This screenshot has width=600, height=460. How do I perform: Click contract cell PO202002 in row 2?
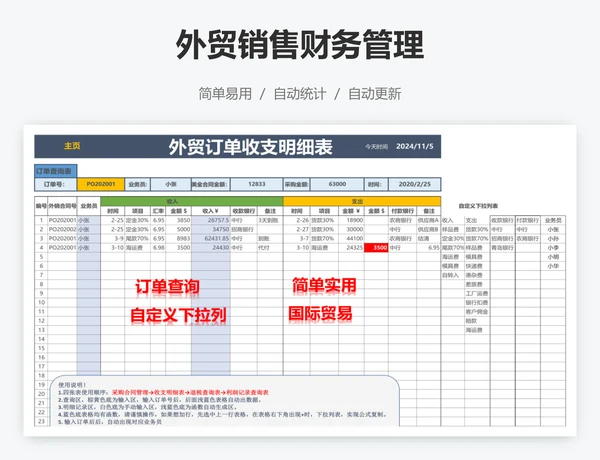coord(62,229)
